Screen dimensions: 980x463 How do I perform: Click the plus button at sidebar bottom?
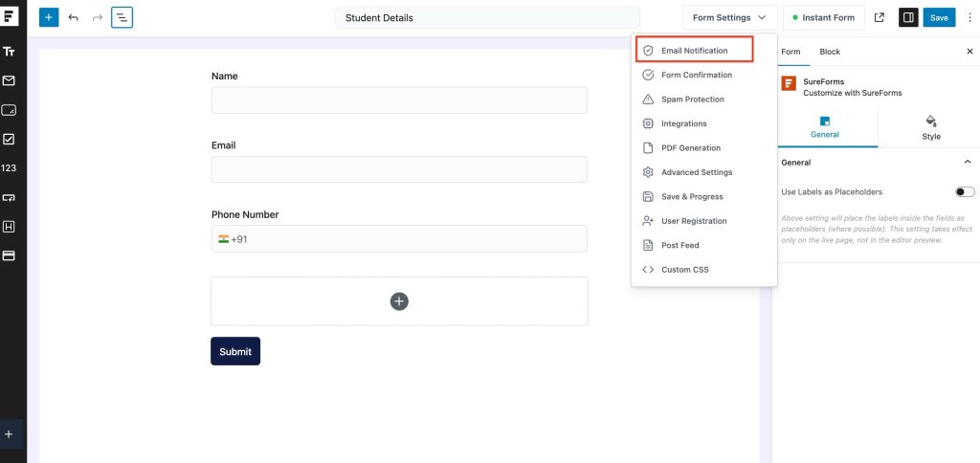pos(9,434)
